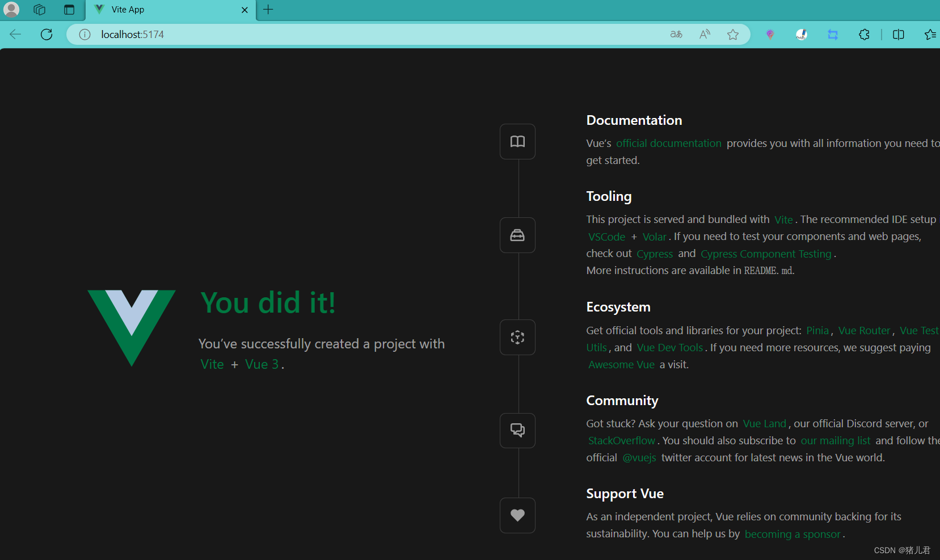Open the translate page icon
940x560 pixels.
pyautogui.click(x=676, y=35)
